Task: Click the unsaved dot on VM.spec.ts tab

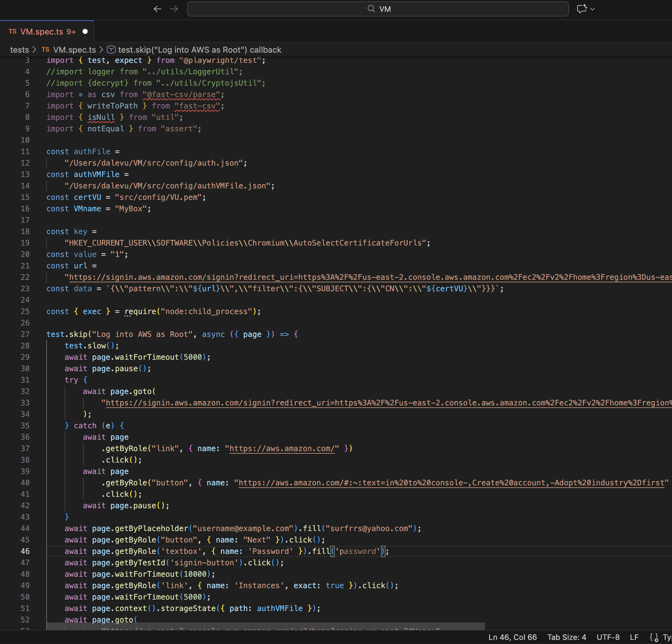Action: click(85, 31)
